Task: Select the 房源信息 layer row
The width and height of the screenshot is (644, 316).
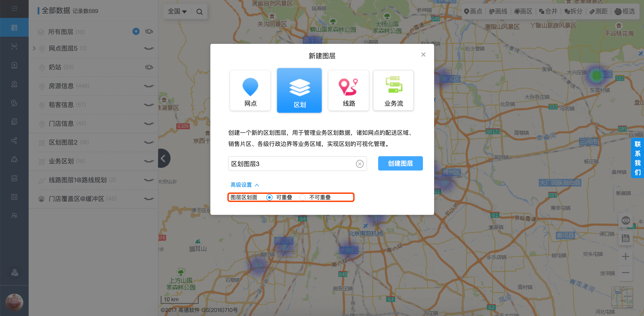Action: coord(94,86)
